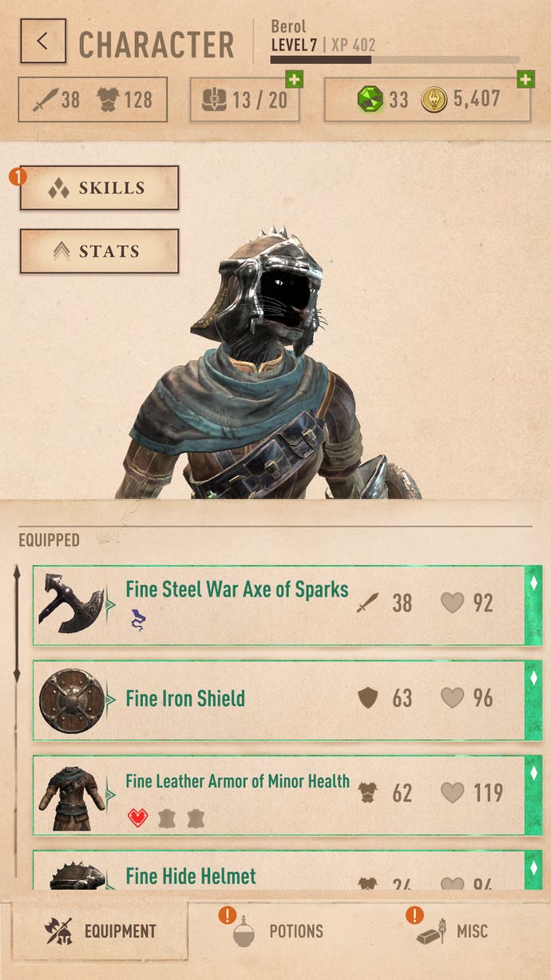Tap the iron shield item icon

click(x=72, y=700)
